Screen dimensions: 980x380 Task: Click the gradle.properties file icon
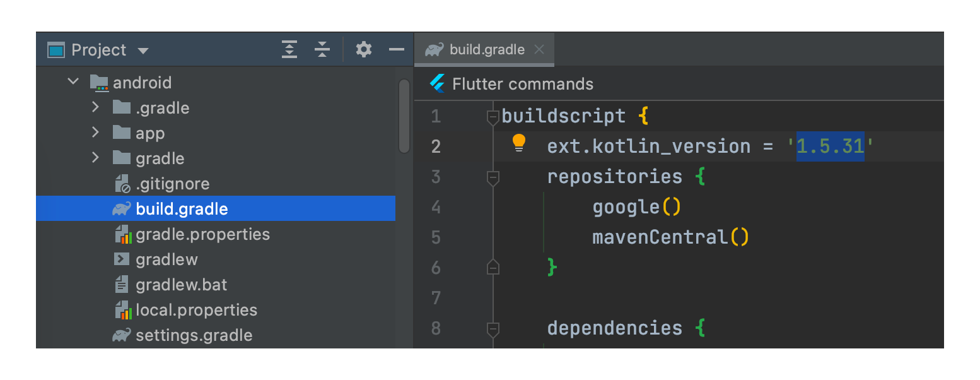coord(122,234)
